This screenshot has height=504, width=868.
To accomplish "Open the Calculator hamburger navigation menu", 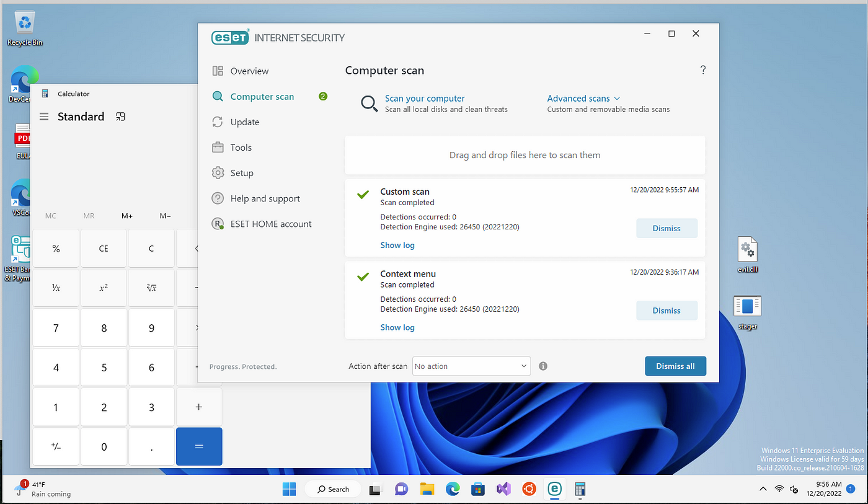I will (44, 117).
